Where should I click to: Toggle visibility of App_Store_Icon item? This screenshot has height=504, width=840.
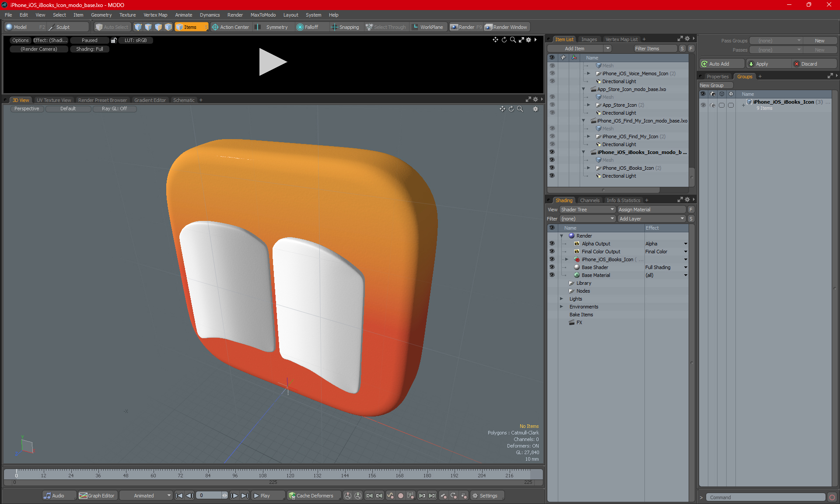point(552,105)
